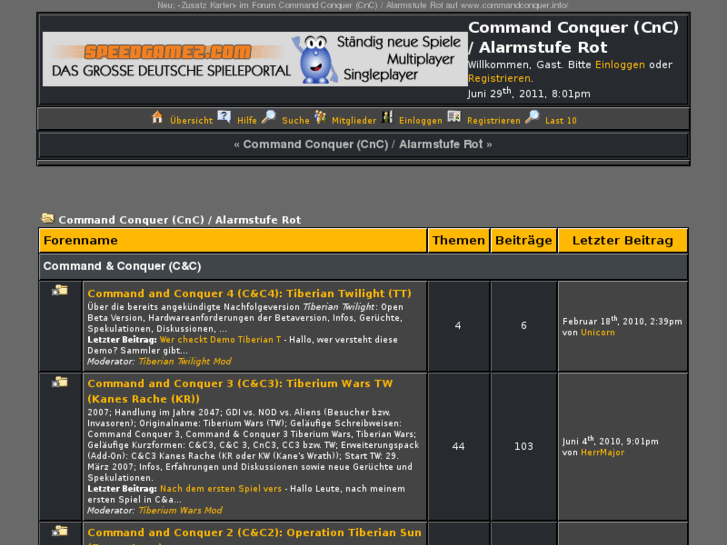Viewport: 727px width, 545px height.
Task: Open last post 'Nach dem ersten Spiel vers'
Action: click(x=221, y=489)
